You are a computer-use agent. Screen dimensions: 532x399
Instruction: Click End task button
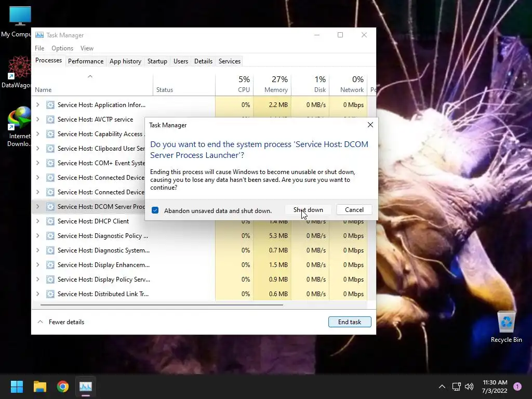pyautogui.click(x=350, y=322)
